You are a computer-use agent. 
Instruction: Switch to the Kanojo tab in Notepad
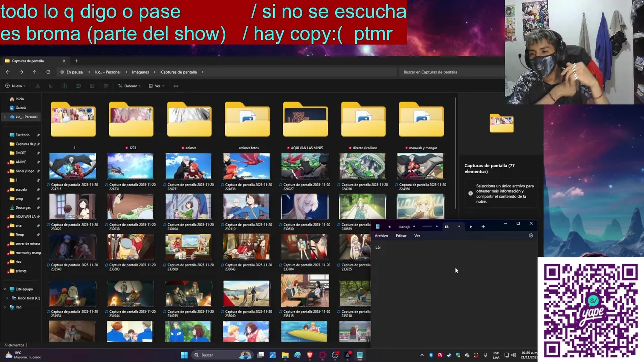click(x=406, y=227)
